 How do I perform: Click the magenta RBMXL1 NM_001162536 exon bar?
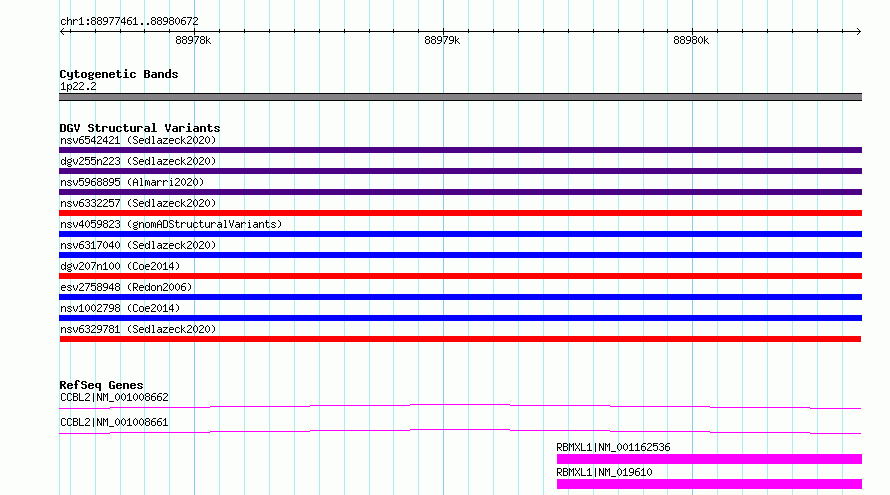pos(710,459)
